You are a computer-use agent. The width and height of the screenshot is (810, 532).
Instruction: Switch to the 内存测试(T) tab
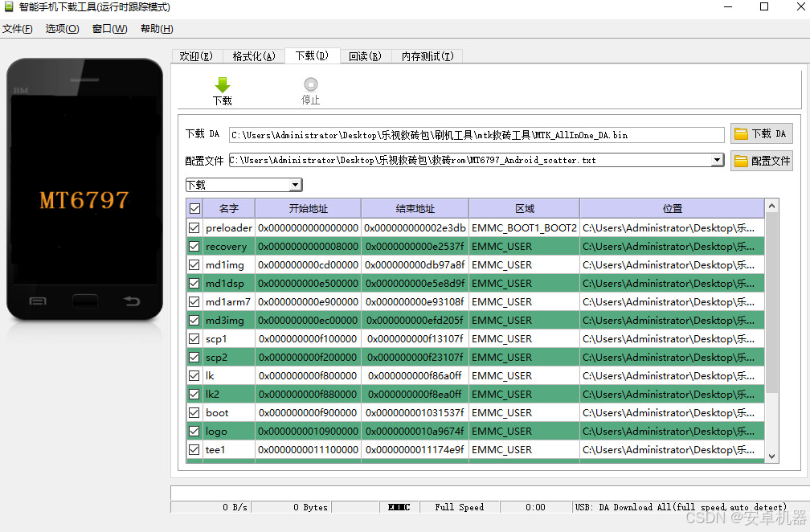click(x=427, y=56)
